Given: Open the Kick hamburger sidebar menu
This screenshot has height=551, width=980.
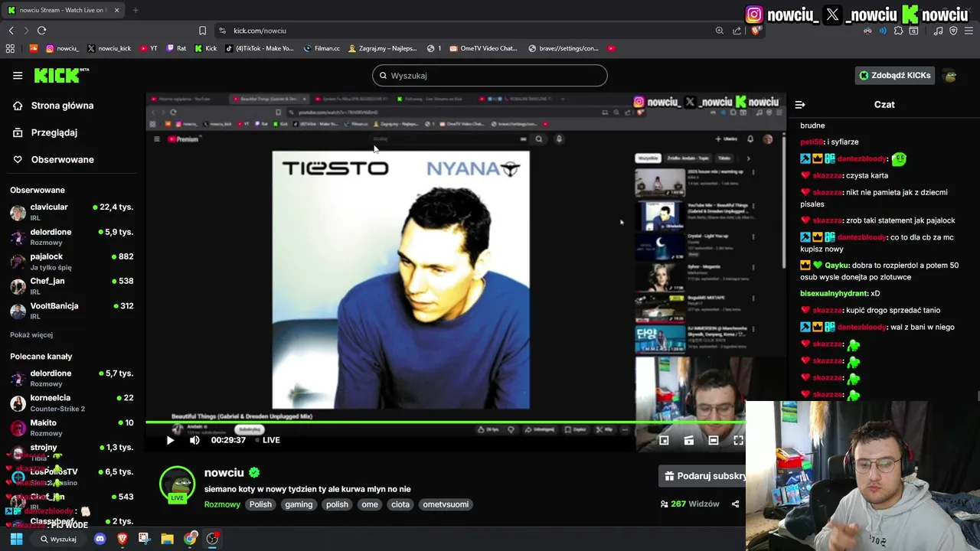Looking at the screenshot, I should 18,75.
